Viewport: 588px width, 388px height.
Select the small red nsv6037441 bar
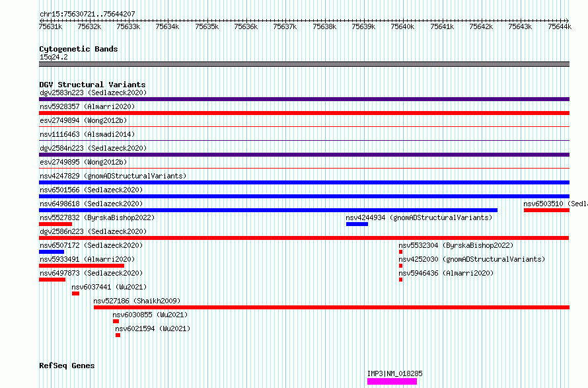75,293
